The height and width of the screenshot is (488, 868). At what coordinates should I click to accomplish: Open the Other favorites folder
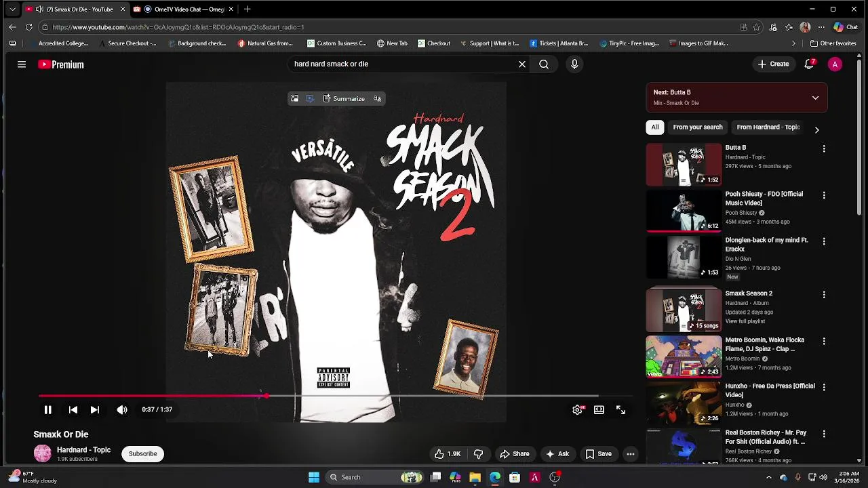click(833, 43)
